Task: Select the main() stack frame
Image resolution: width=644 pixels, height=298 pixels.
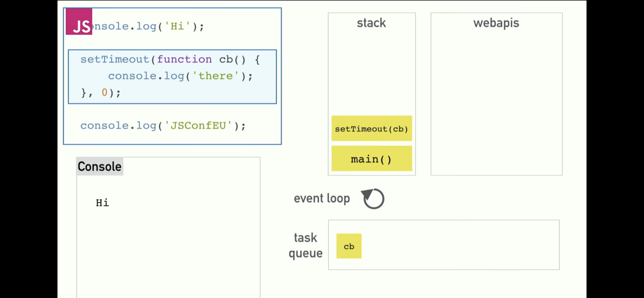Action: [x=372, y=159]
